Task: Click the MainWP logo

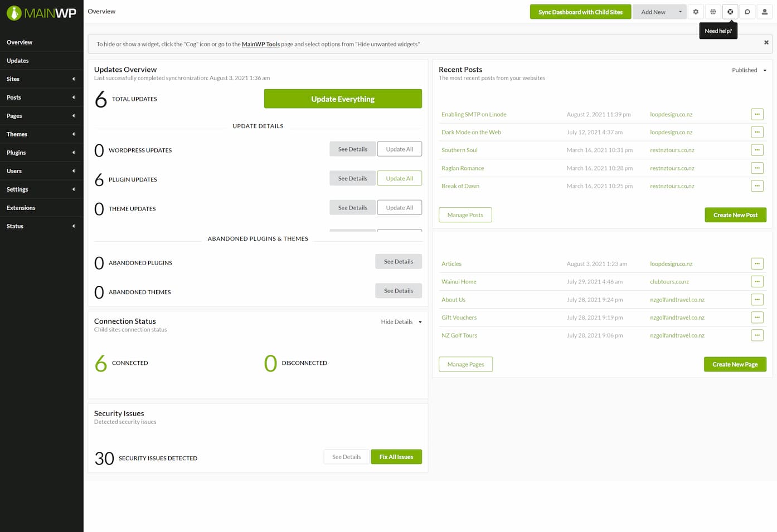Action: (41, 13)
